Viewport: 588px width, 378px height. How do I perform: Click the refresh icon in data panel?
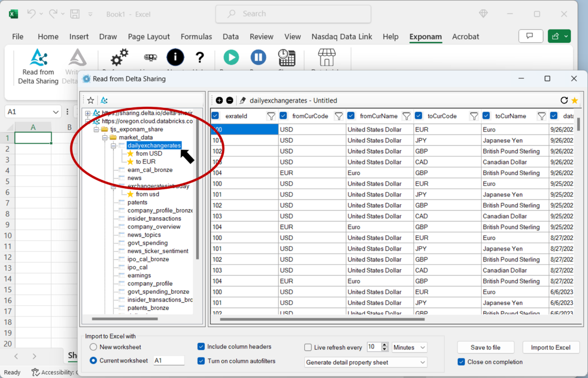[x=564, y=101]
